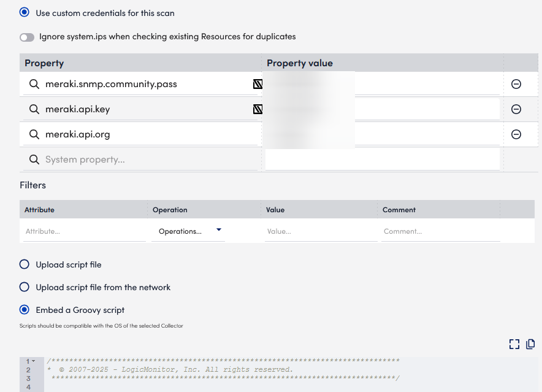Open the Operations dropdown in Filters

point(188,231)
